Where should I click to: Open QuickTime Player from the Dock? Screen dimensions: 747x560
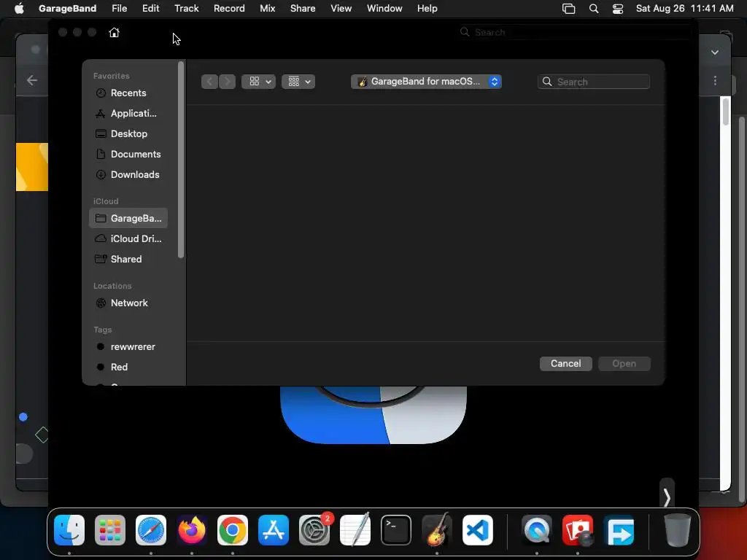537,530
